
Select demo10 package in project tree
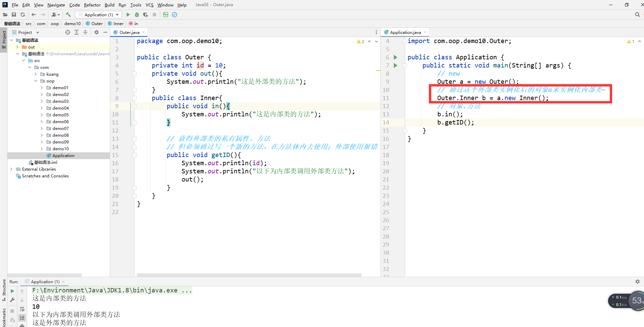[60, 149]
